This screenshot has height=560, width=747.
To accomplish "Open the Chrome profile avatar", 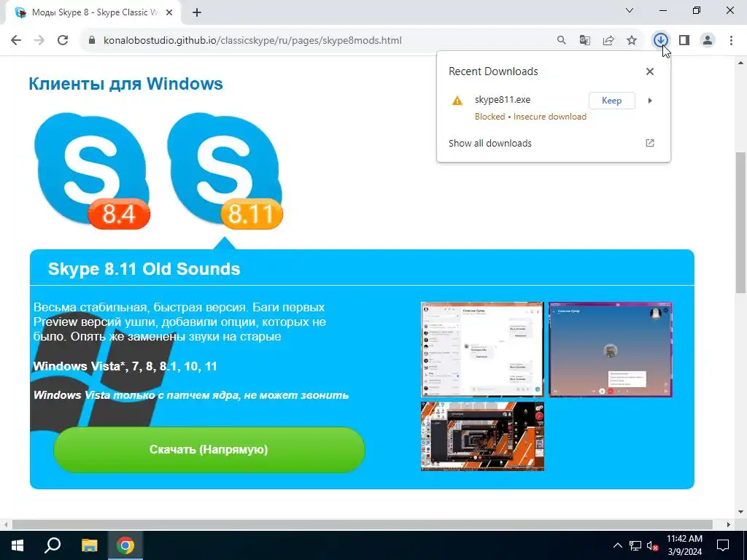I will tap(708, 41).
